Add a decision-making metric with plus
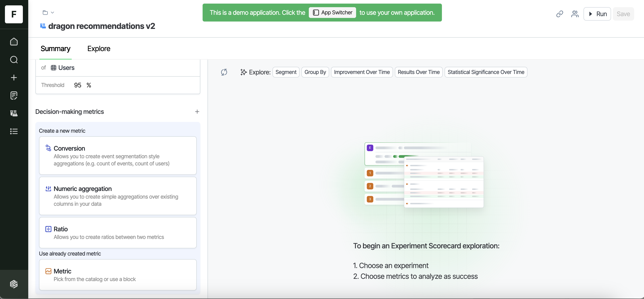 (197, 111)
